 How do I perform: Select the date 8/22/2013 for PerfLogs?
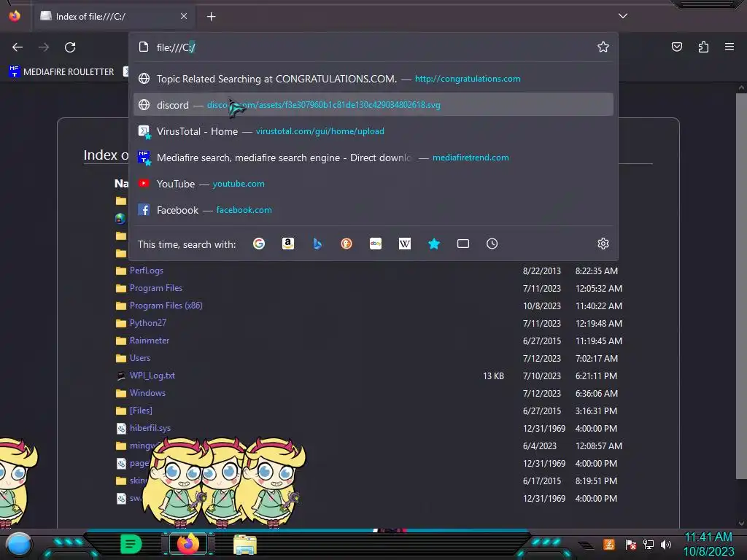click(x=542, y=271)
